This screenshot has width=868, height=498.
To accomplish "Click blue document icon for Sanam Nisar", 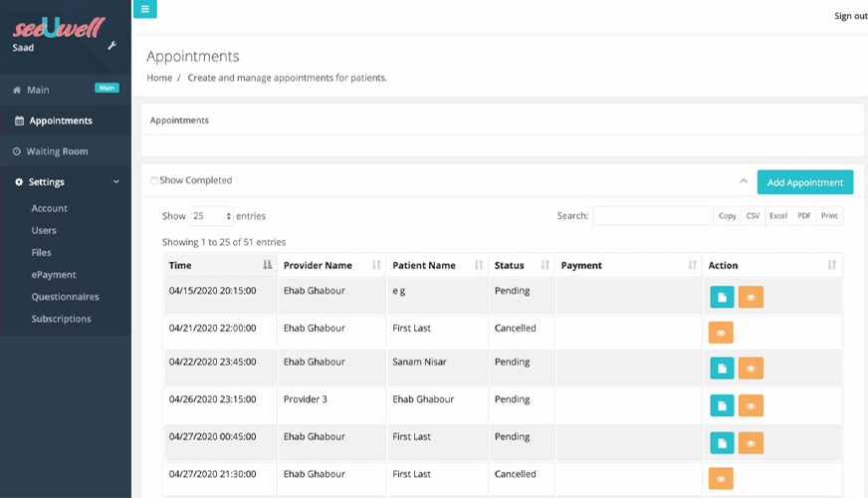I will 722,369.
